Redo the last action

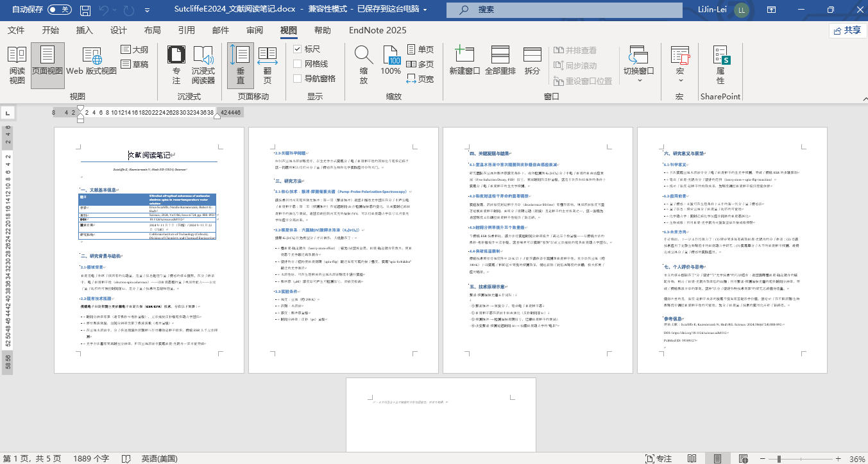130,10
